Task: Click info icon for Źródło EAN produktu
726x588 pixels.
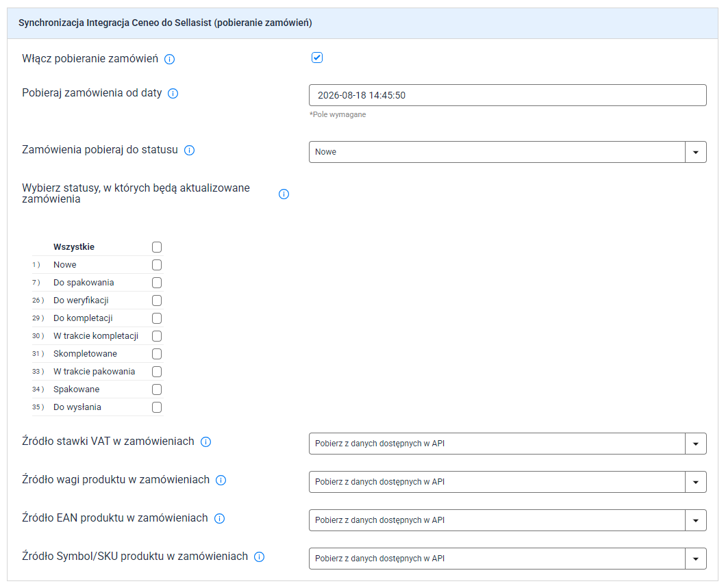Action: [x=219, y=519]
